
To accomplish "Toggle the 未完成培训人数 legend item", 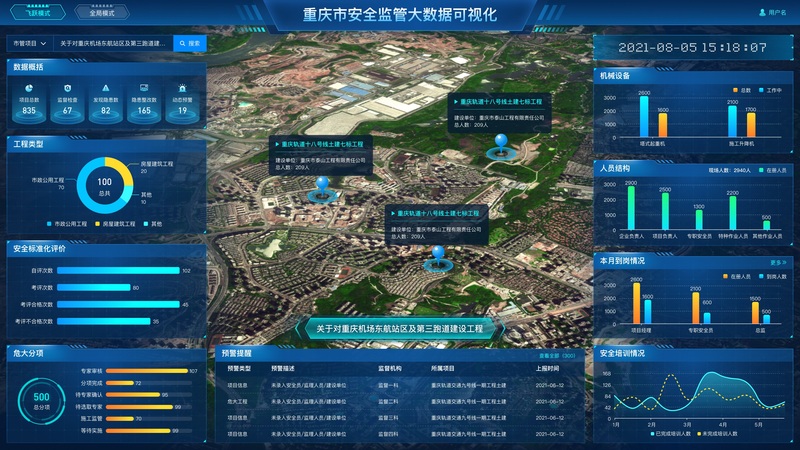I will pyautogui.click(x=718, y=434).
